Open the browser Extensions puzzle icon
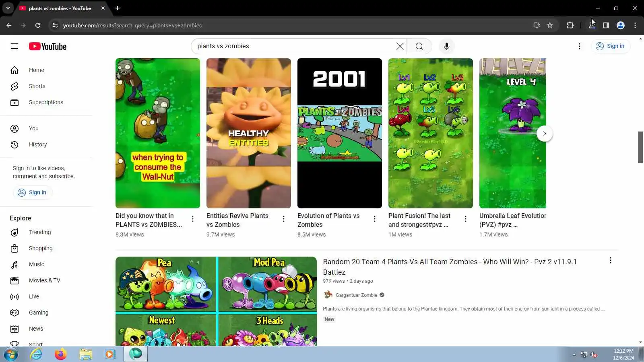 click(570, 25)
